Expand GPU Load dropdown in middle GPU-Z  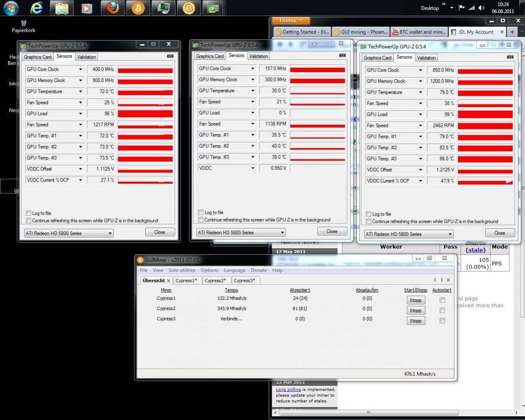pos(253,113)
